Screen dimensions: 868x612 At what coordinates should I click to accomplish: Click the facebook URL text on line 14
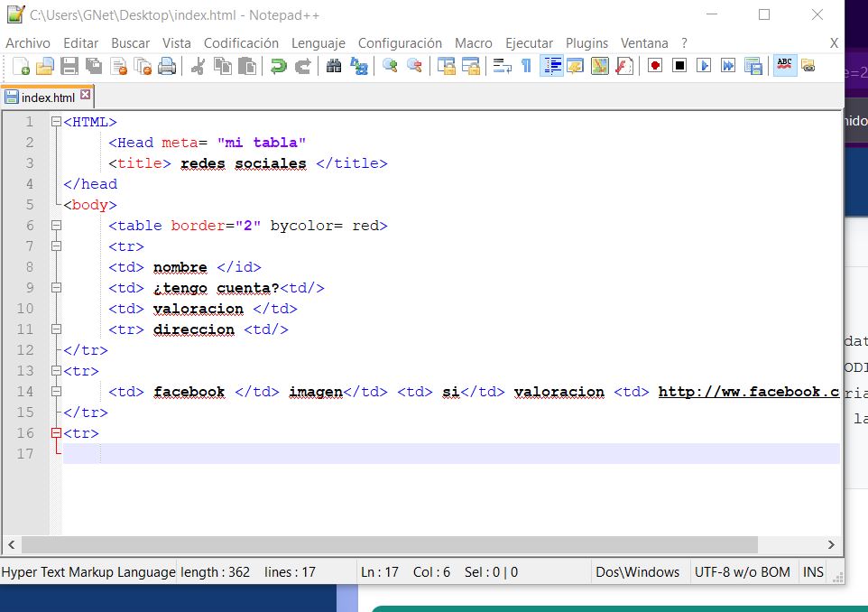point(748,392)
